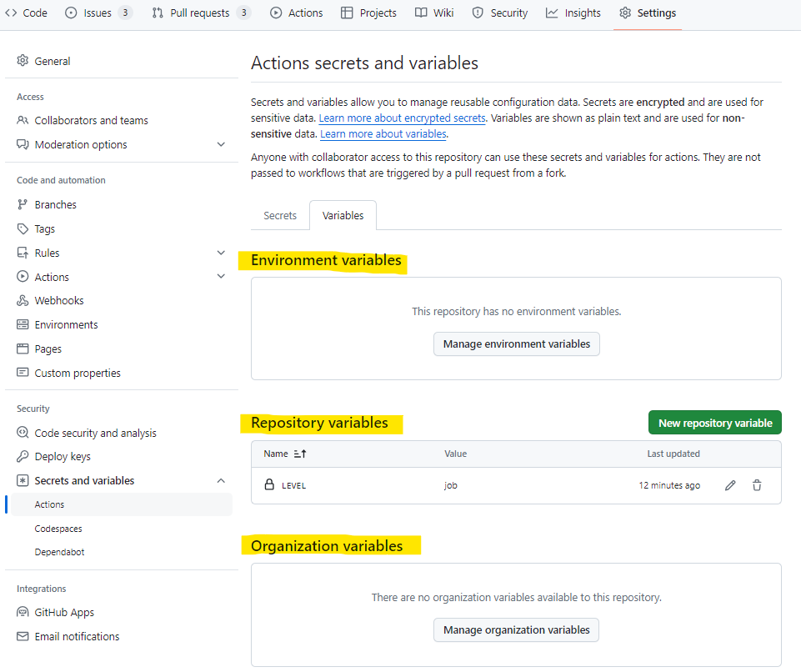Click the Branches git-branch icon
The height and width of the screenshot is (672, 801).
click(x=22, y=204)
